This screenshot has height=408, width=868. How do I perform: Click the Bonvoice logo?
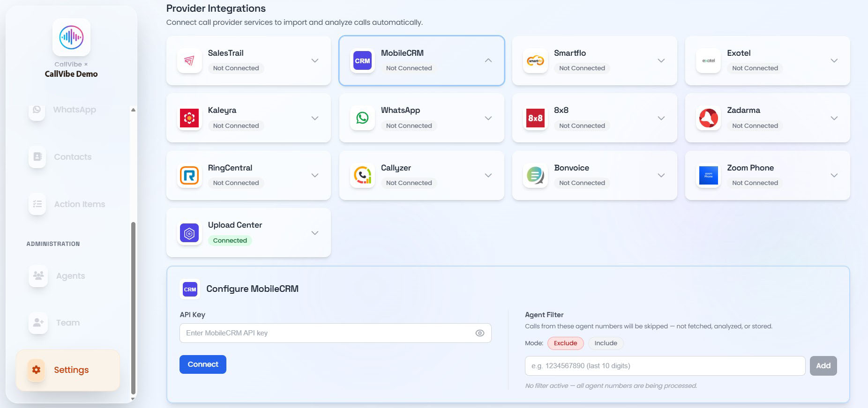coord(535,175)
